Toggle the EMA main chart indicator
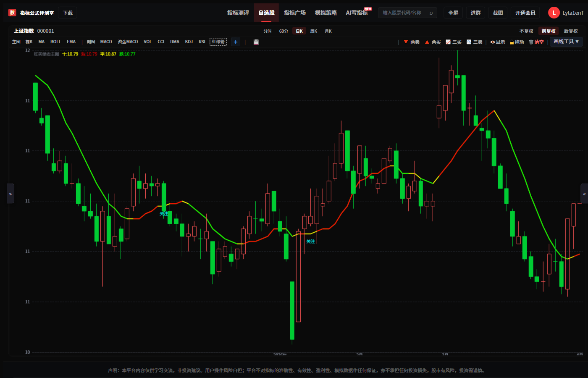This screenshot has width=588, height=378. coord(71,42)
